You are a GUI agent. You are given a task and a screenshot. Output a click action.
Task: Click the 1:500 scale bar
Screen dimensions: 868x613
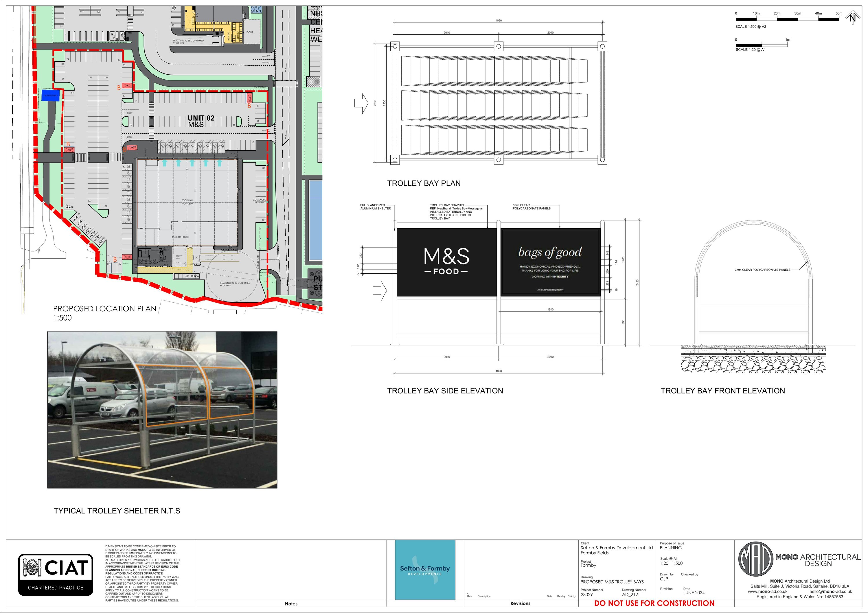(x=787, y=19)
